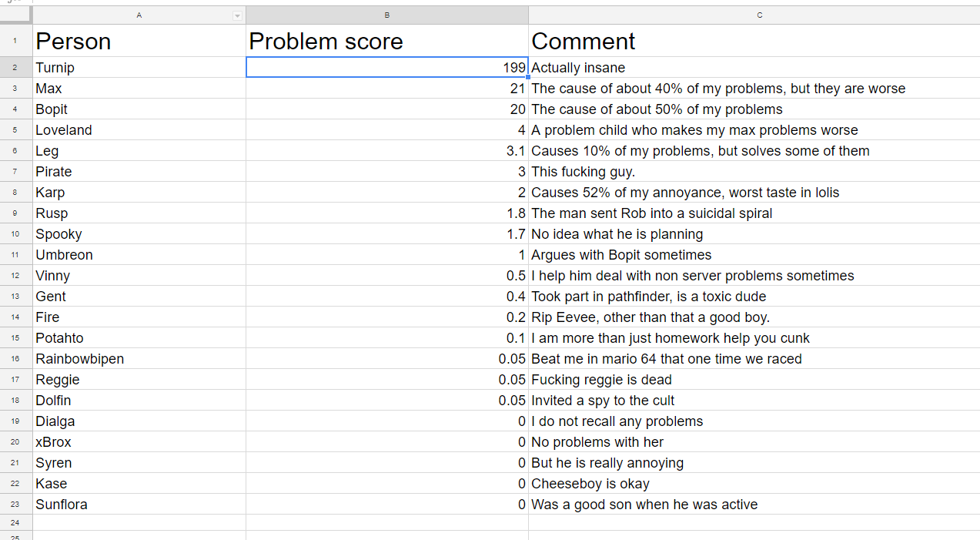Screen dimensions: 980x540
Task: Click the cell containing Bopit
Action: (x=139, y=109)
